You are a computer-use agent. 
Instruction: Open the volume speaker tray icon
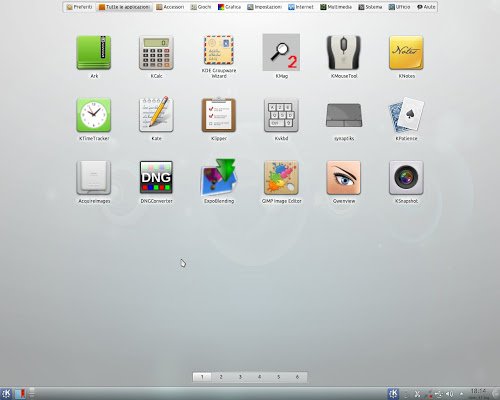(449, 394)
